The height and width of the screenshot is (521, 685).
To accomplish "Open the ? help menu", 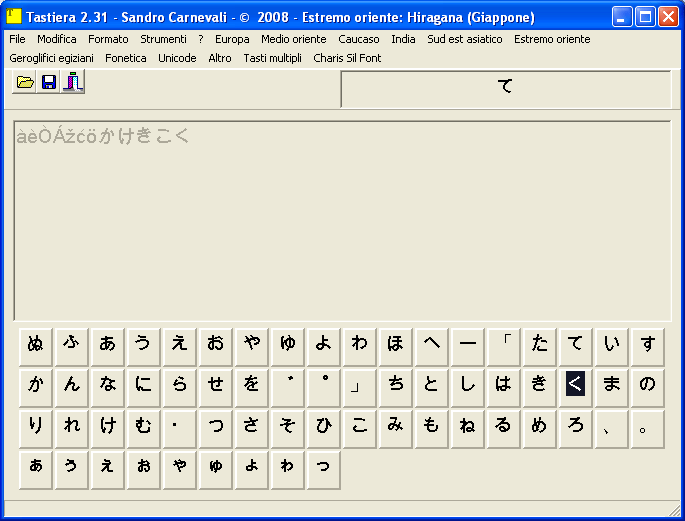I will (x=201, y=39).
